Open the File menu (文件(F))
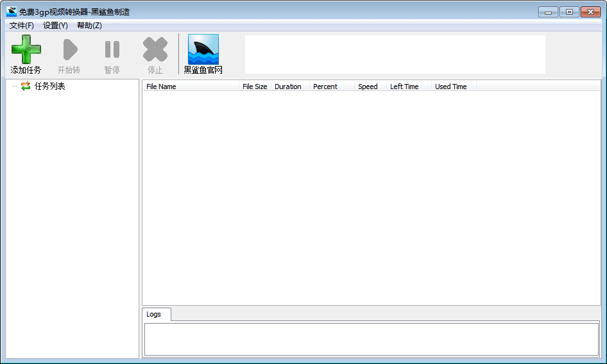Viewport: 607px width, 364px height. click(x=22, y=26)
